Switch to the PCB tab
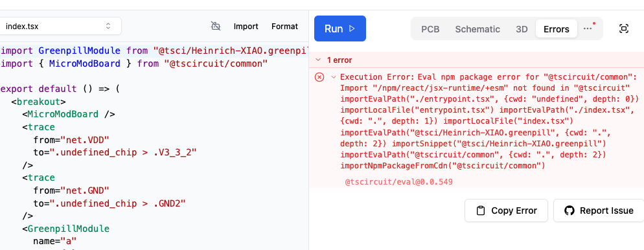 (x=430, y=29)
